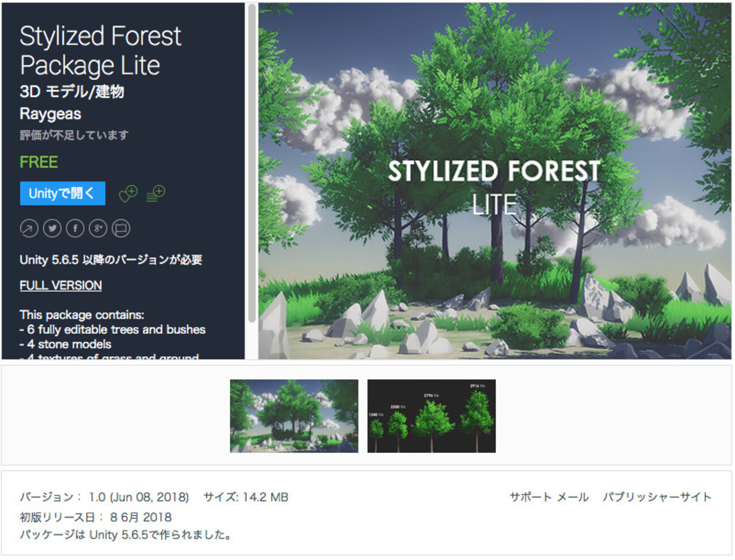Click the 初版リリース日 8 6月 2018 text
The height and width of the screenshot is (560, 735).
click(96, 517)
